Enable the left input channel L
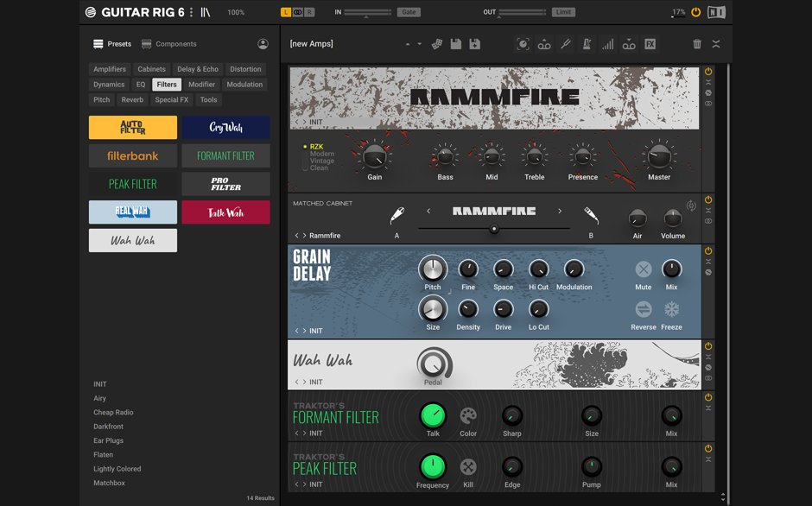Screen dimensions: 812x506 point(285,12)
